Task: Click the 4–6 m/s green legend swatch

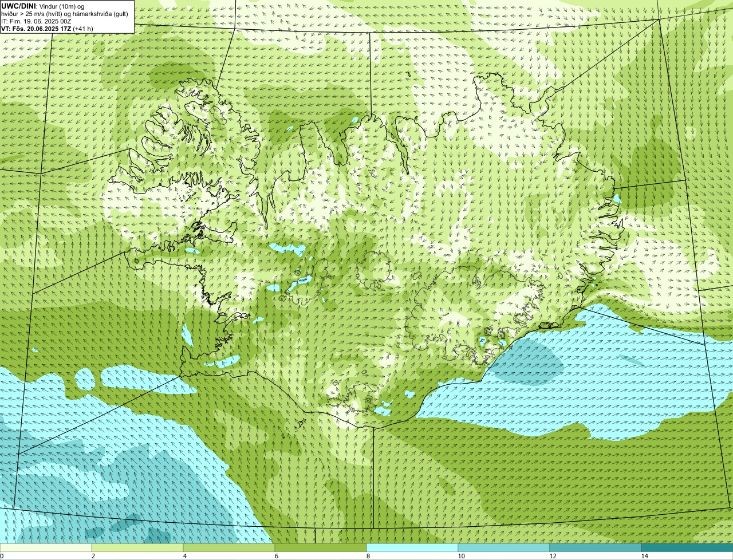Action: (x=229, y=547)
